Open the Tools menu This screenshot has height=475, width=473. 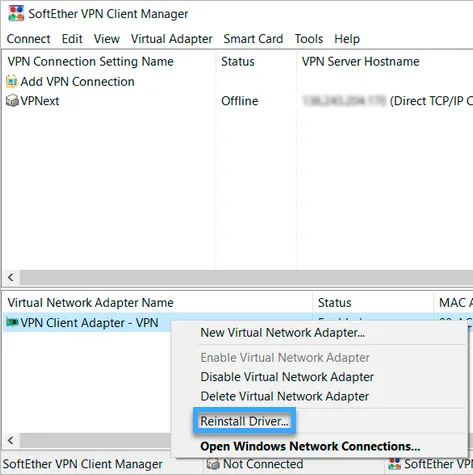pos(309,39)
